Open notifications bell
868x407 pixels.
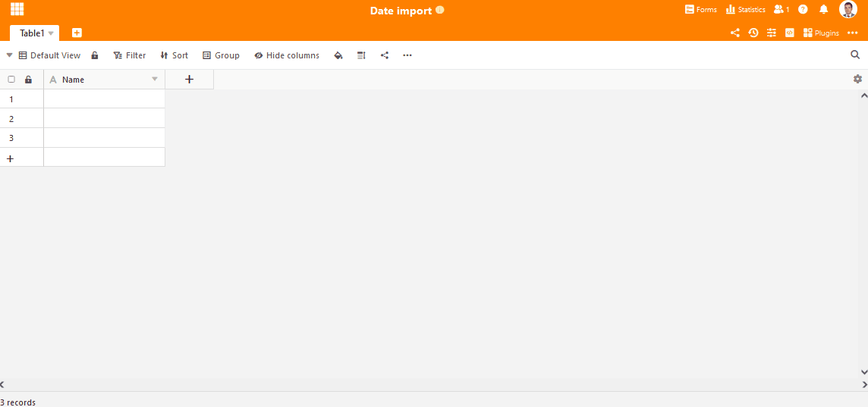coord(824,10)
